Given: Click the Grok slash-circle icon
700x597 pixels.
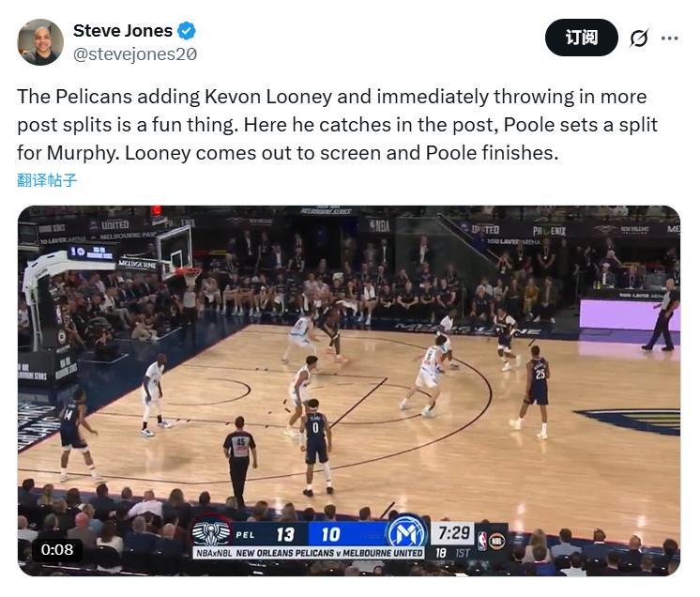Looking at the screenshot, I should pos(638,38).
